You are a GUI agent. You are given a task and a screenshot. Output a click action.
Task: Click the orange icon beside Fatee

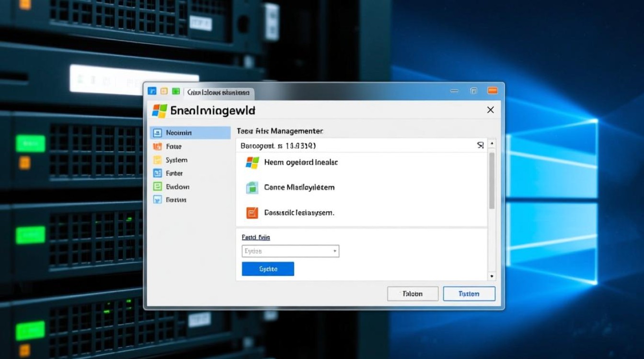click(157, 146)
